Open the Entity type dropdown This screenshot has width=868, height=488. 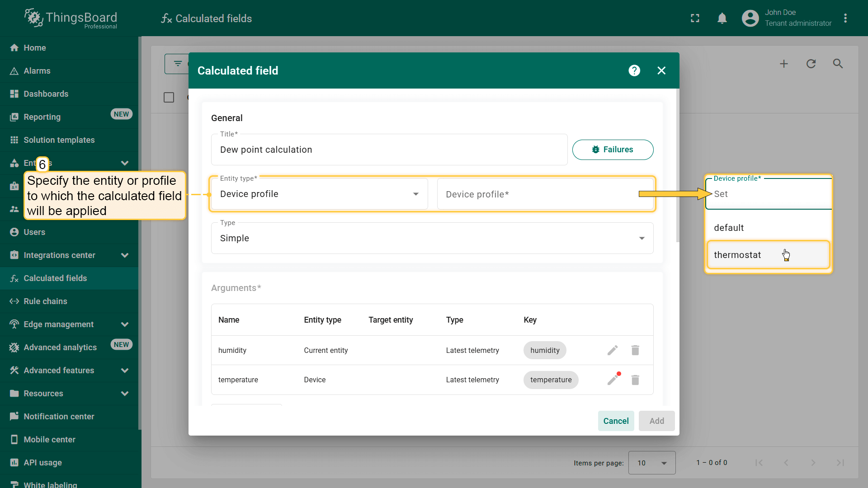tap(319, 194)
